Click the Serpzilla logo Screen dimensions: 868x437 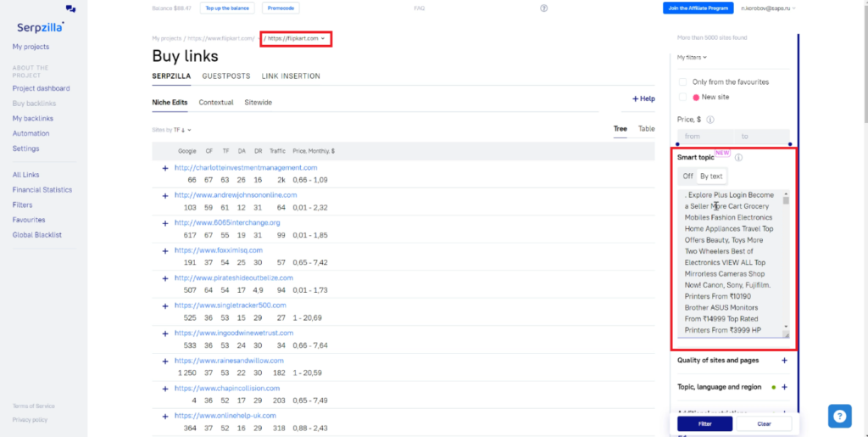click(41, 26)
